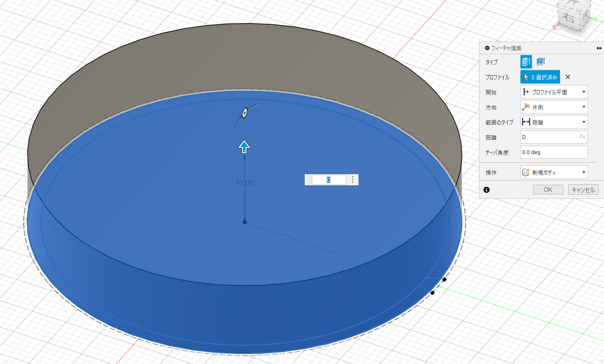Viewport: 604px width, 364px height.
Task: Open the 開始 dropdown showing プロファイル平面
Action: click(x=554, y=92)
